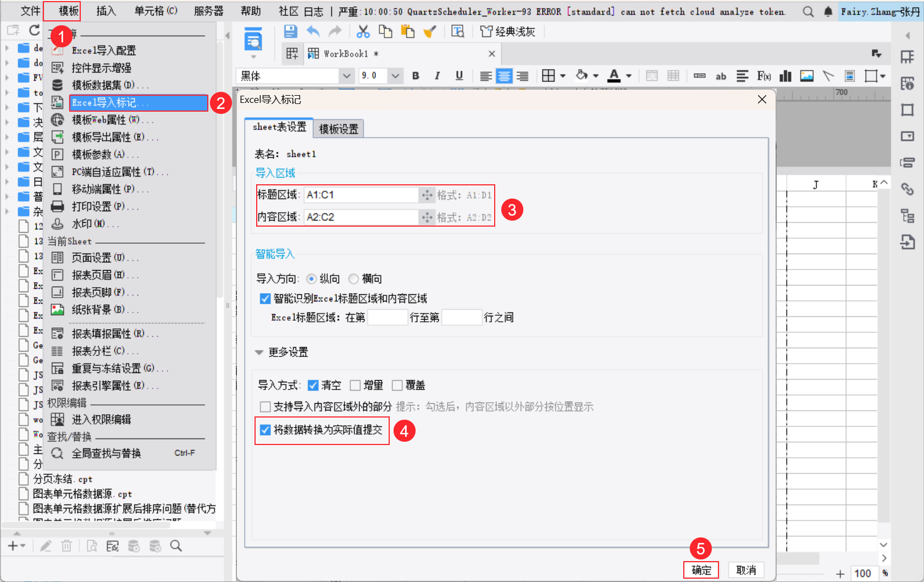Click zoom percentage 100 field
The width and height of the screenshot is (924, 582).
(x=863, y=573)
